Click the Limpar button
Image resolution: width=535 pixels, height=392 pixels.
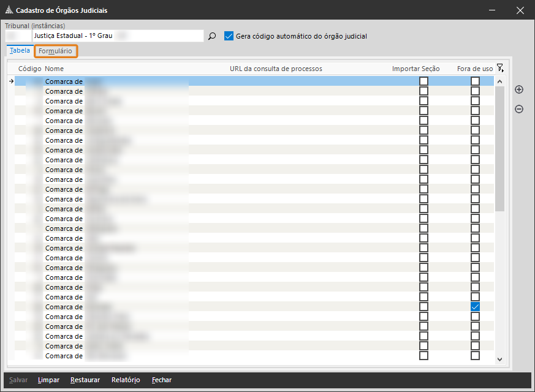(48, 380)
